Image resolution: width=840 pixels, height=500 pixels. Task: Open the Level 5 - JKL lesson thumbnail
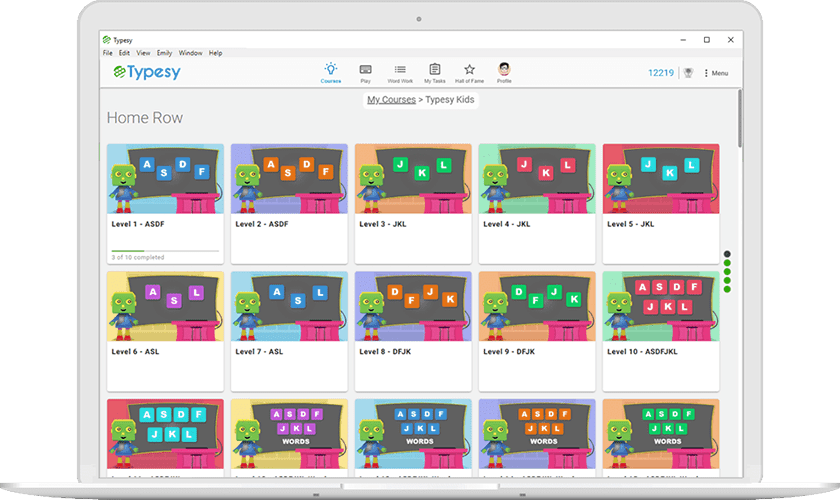(661, 178)
